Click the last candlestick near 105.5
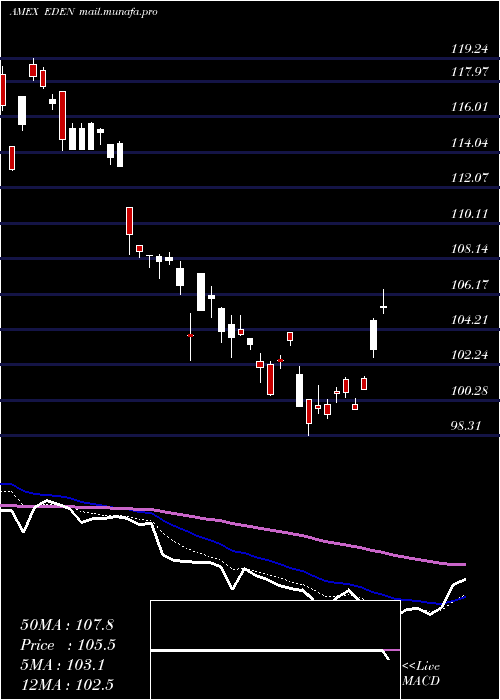The width and height of the screenshot is (500, 700). 383,306
